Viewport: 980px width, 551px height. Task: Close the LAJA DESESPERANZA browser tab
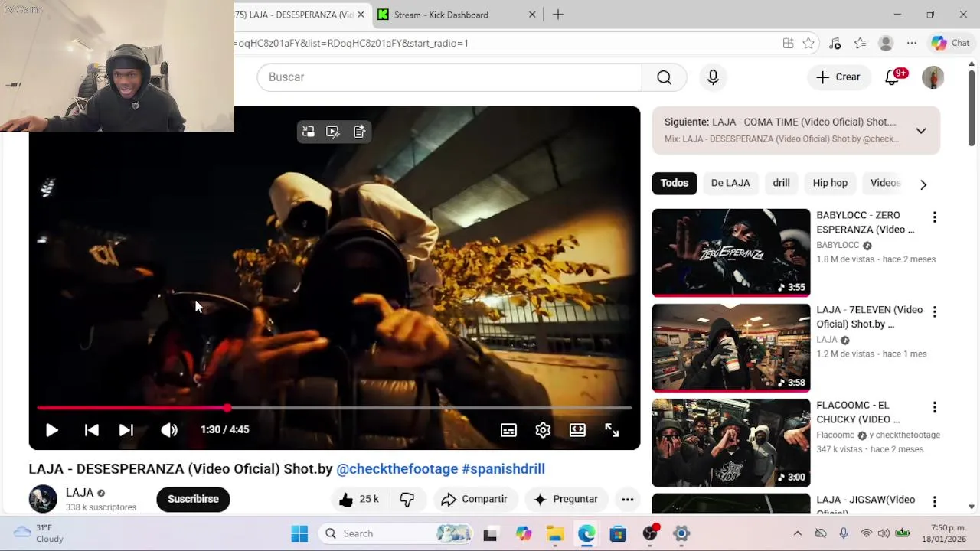(361, 15)
